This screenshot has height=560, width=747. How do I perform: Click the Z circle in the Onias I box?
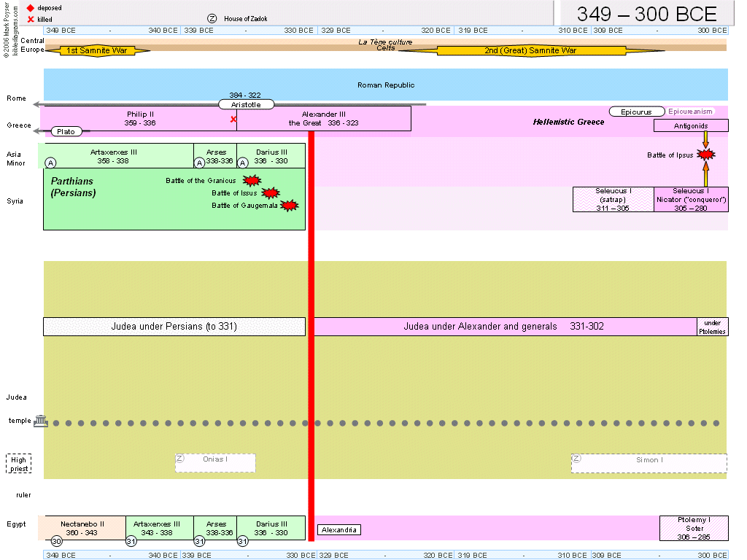coord(180,459)
